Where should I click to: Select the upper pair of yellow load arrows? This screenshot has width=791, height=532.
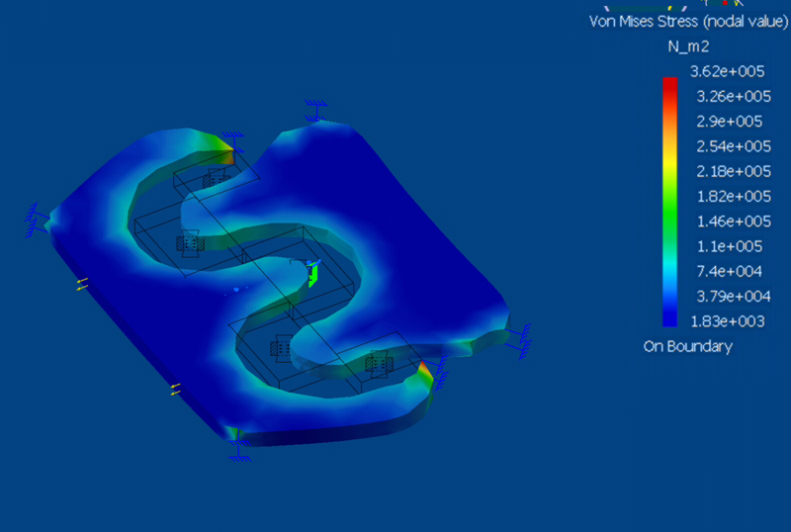[x=82, y=284]
